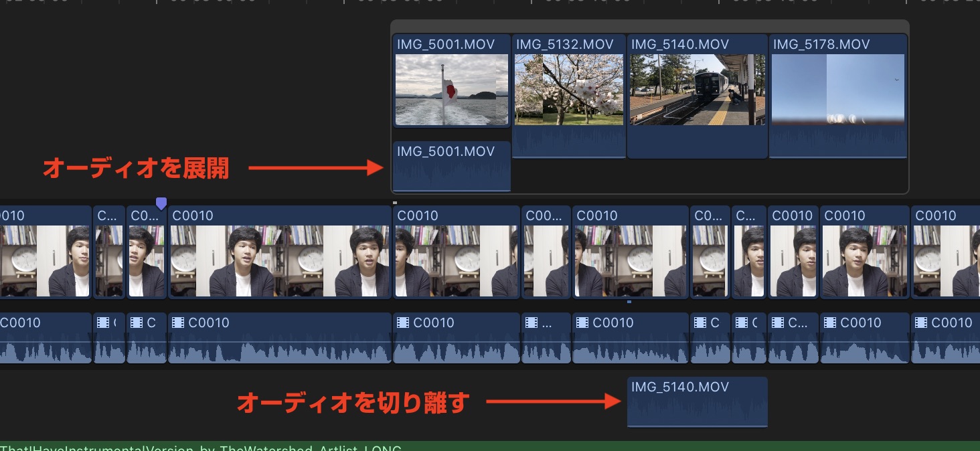Click the IMG_5132.MOV clip name label

tap(565, 44)
